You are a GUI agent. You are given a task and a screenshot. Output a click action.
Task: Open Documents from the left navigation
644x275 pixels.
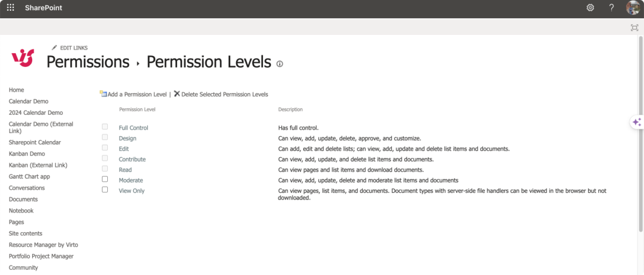pyautogui.click(x=23, y=199)
